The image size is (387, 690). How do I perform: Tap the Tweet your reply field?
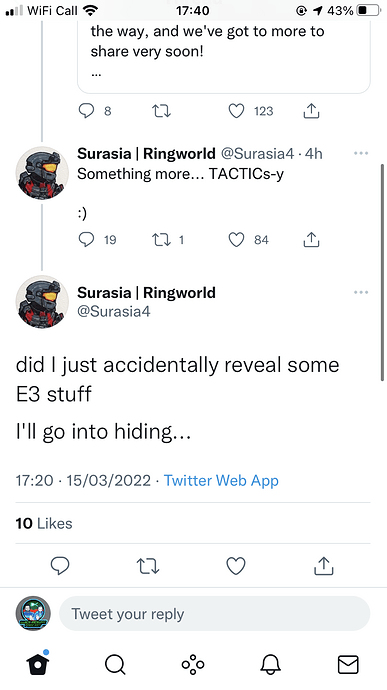(214, 614)
